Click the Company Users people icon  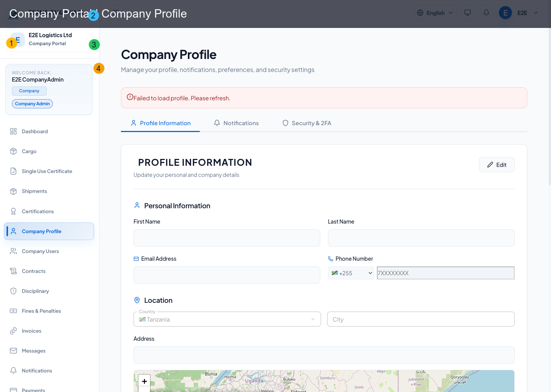tap(13, 251)
